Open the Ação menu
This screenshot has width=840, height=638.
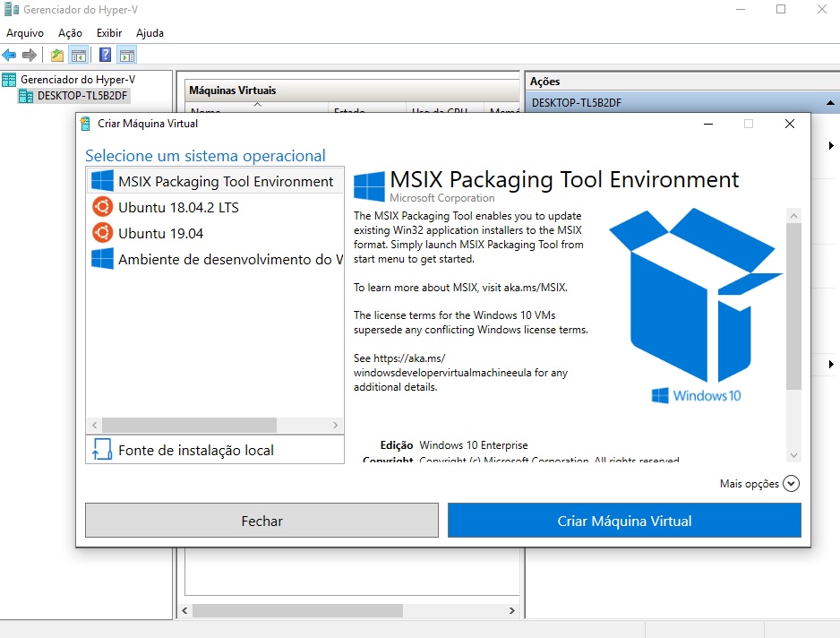point(70,33)
